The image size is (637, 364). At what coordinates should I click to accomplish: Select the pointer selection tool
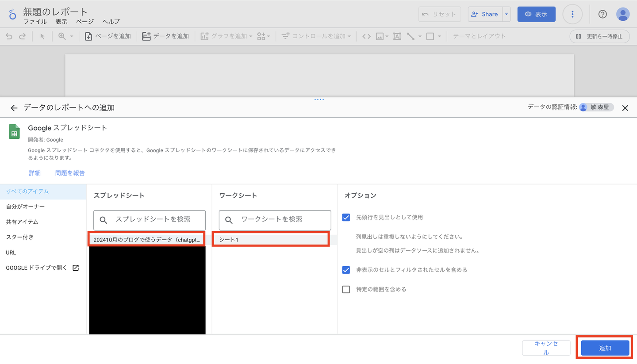[42, 36]
